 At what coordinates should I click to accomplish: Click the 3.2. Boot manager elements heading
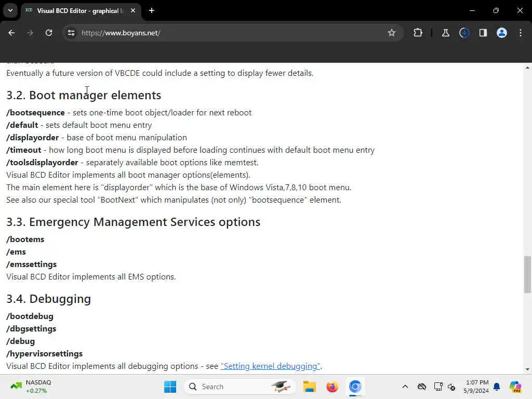point(84,96)
